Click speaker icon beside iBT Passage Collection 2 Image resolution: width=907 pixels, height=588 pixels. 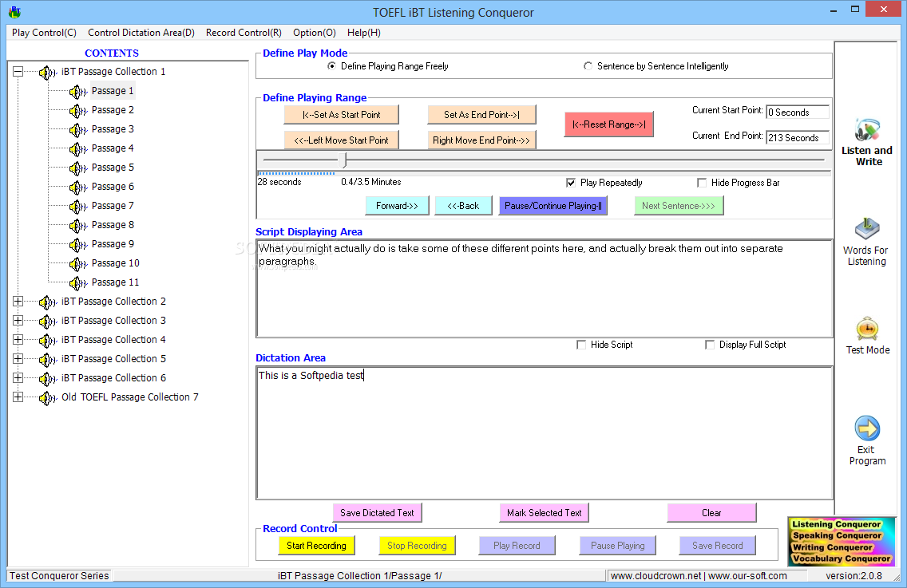(47, 302)
